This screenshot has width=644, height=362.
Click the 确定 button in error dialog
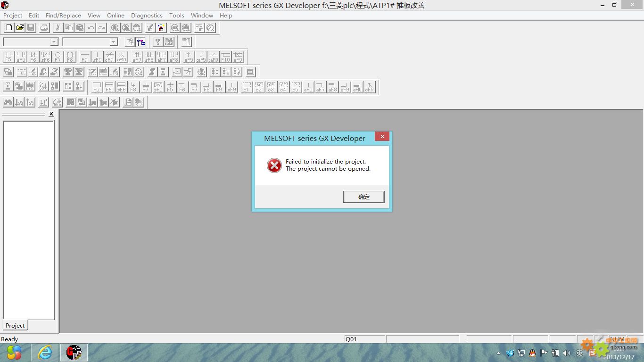(364, 197)
